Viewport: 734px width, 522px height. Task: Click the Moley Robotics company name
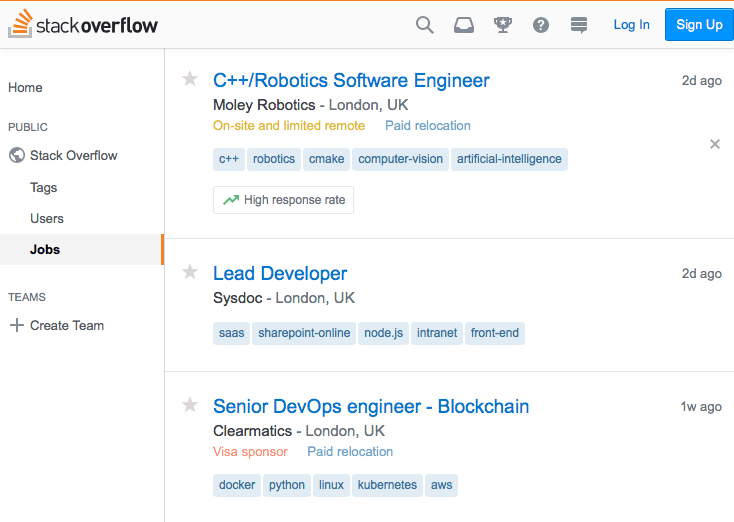coord(264,105)
